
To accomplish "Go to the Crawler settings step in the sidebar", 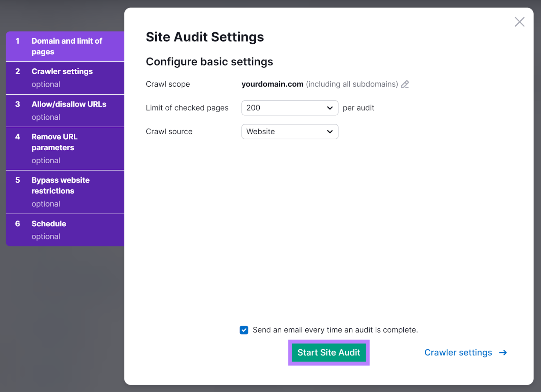I will (x=65, y=78).
